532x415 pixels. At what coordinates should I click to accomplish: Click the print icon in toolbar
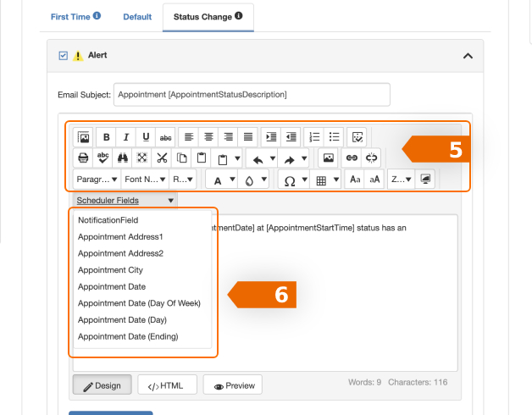pos(83,158)
